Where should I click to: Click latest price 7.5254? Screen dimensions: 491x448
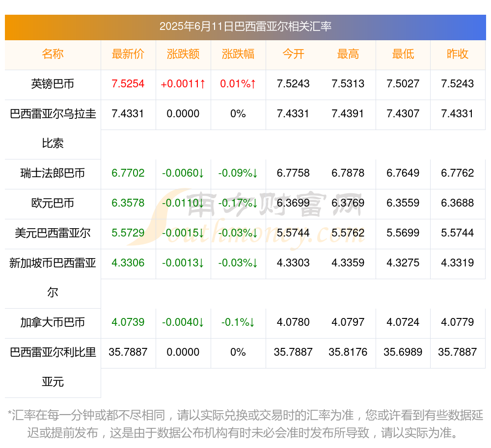click(x=128, y=84)
